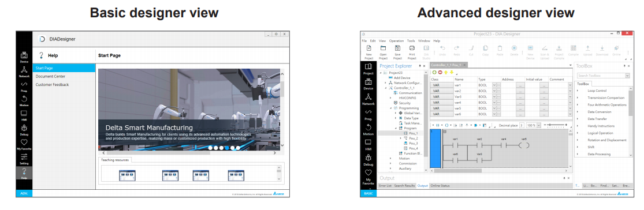Screen dimensions: 644x210
Task: Open the Operation menu
Action: 396,41
